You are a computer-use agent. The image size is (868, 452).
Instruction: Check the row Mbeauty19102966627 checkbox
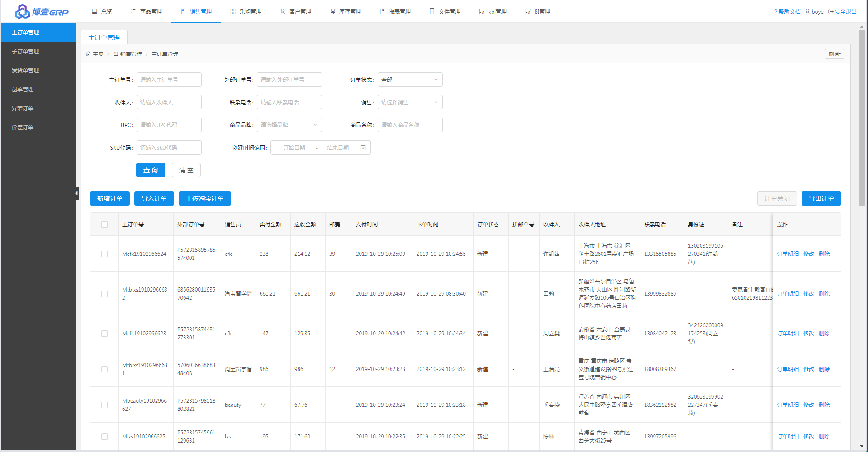pos(104,405)
